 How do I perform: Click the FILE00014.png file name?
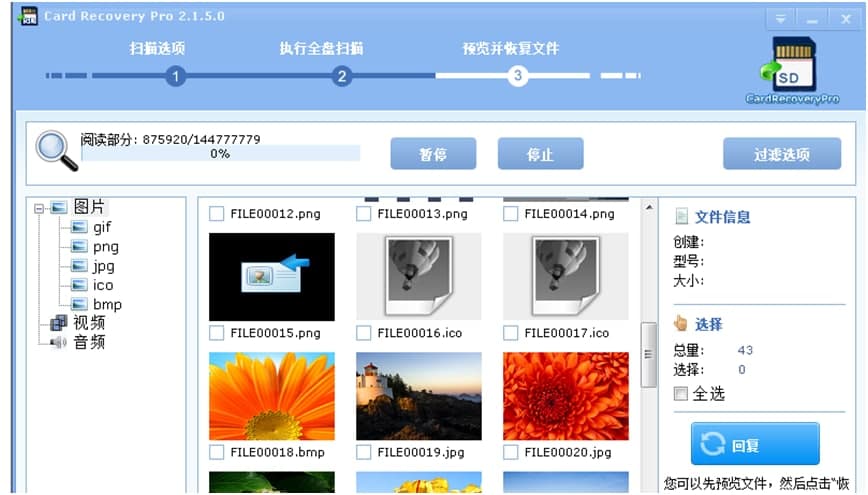point(570,214)
